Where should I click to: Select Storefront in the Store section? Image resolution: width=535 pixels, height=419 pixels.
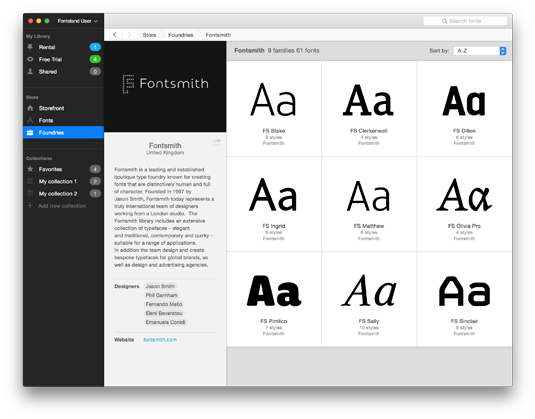[x=63, y=108]
